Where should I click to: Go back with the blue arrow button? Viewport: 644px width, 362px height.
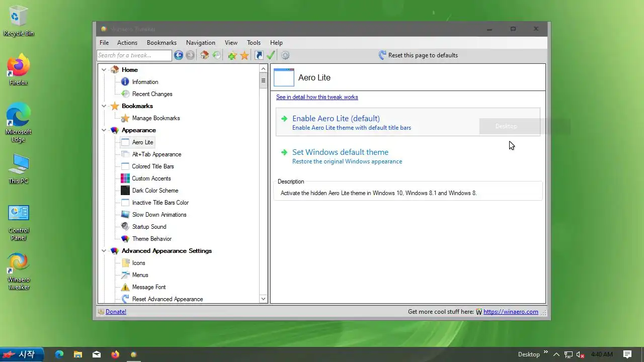pos(179,55)
